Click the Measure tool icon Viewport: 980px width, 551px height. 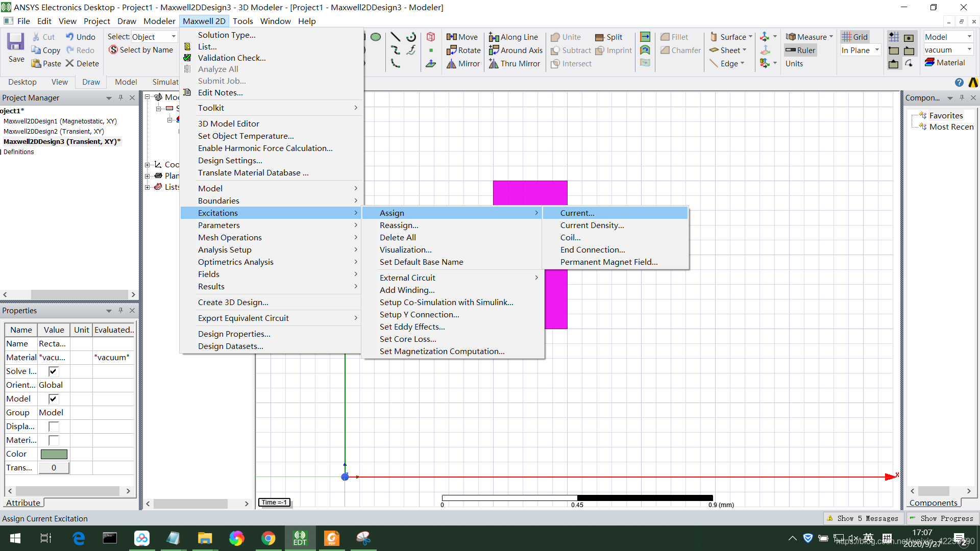(791, 37)
